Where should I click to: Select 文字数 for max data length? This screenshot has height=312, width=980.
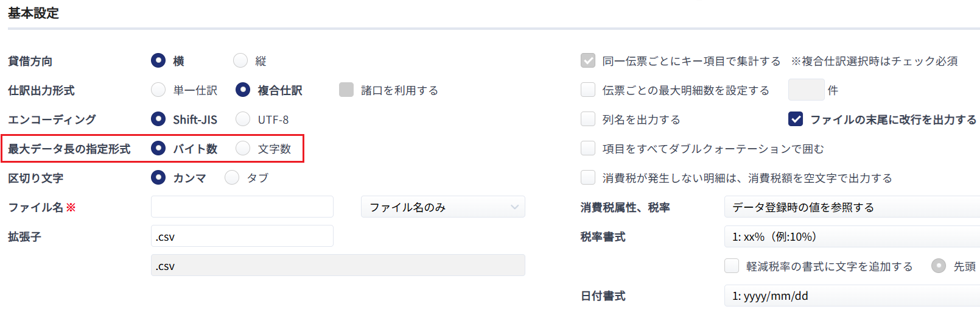243,148
